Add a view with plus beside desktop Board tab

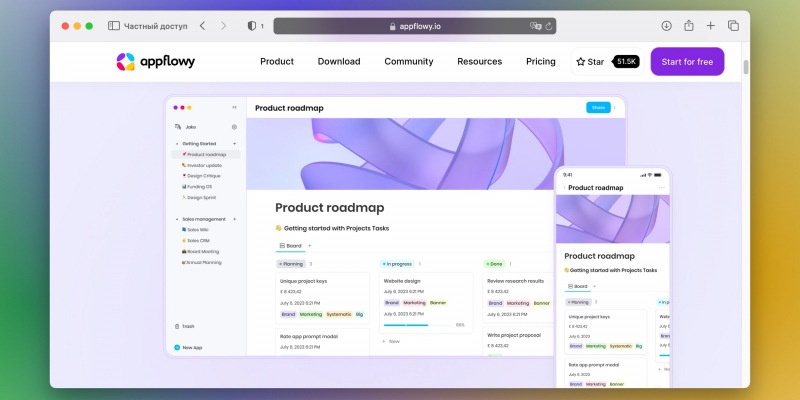[309, 246]
